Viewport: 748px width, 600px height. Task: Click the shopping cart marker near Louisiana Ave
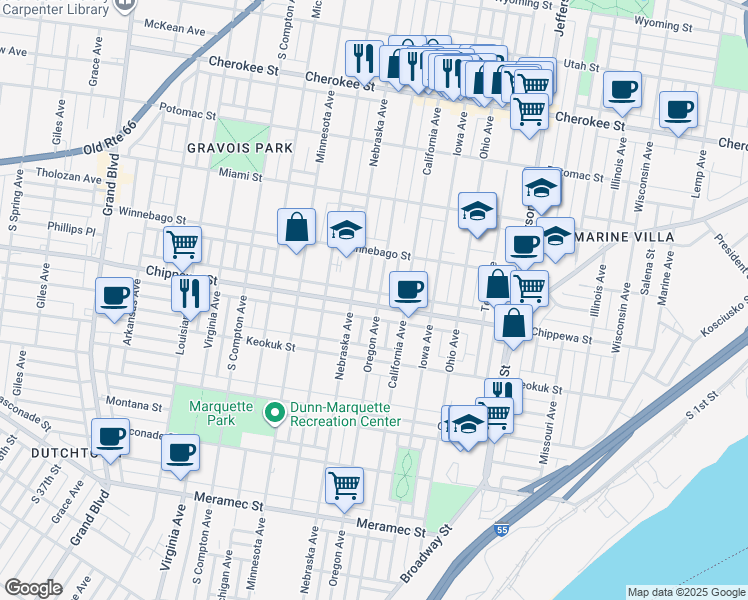point(182,243)
